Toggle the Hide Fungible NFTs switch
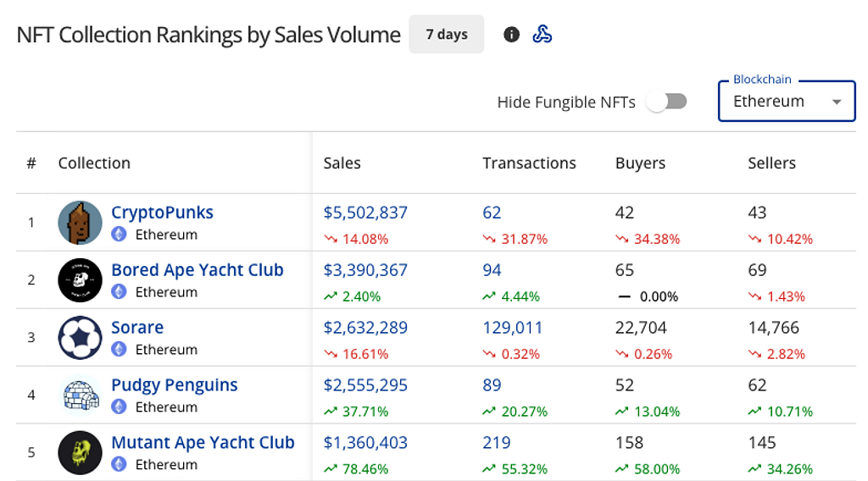This screenshot has width=868, height=481. pos(666,102)
